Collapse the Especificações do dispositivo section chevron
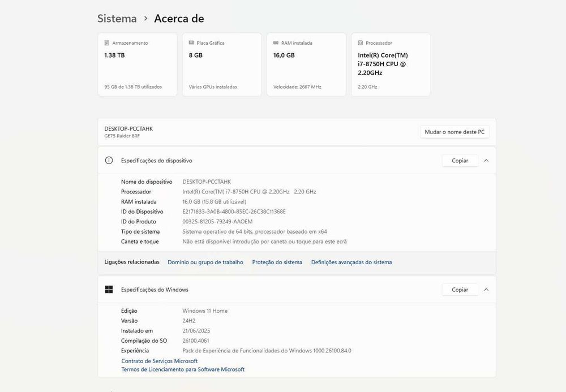This screenshot has height=392, width=566. (x=486, y=161)
